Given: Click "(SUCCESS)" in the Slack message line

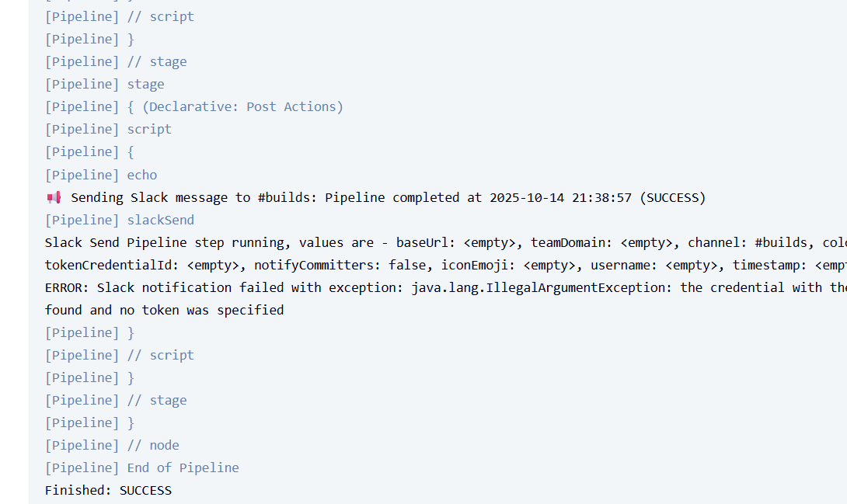Looking at the screenshot, I should [x=672, y=197].
